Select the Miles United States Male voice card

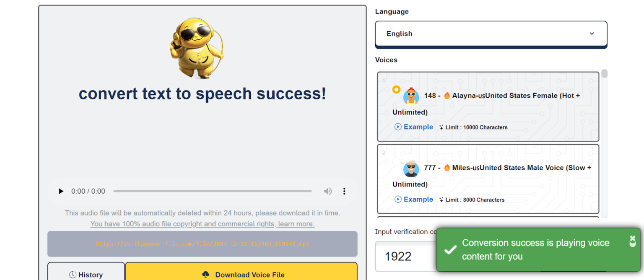pyautogui.click(x=488, y=179)
